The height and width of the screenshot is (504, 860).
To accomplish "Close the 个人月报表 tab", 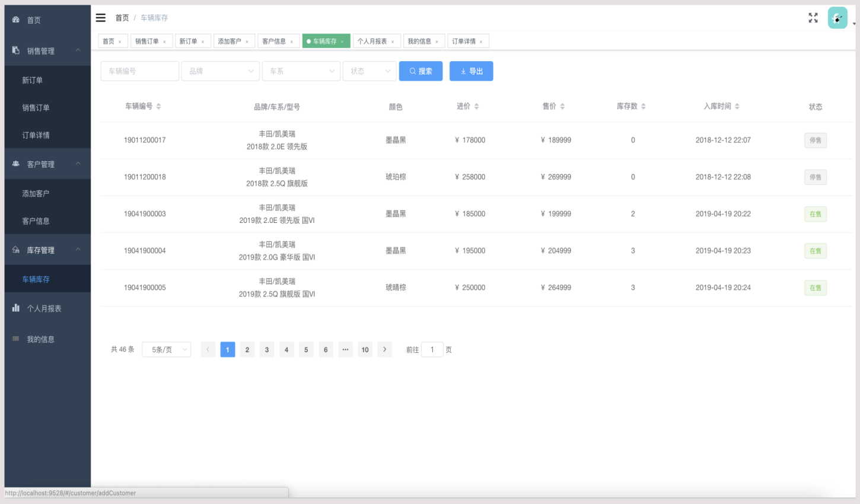I will [393, 42].
